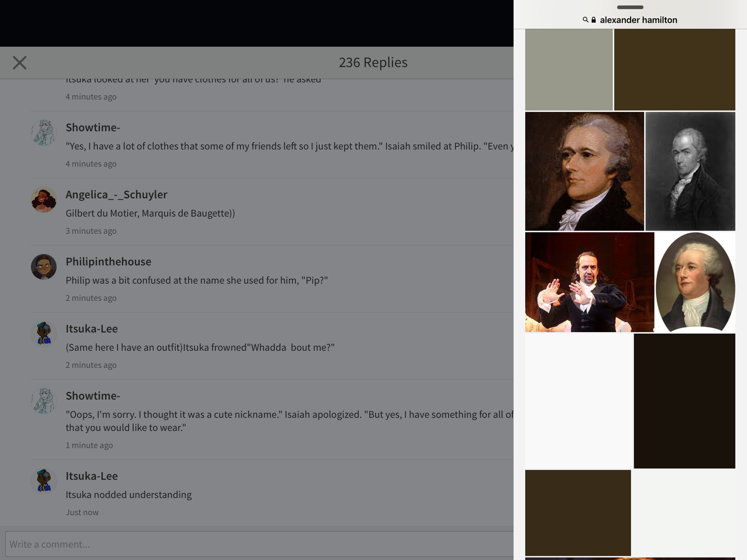
Task: Tap the 'alexander hamilton' address bar text
Action: [638, 20]
